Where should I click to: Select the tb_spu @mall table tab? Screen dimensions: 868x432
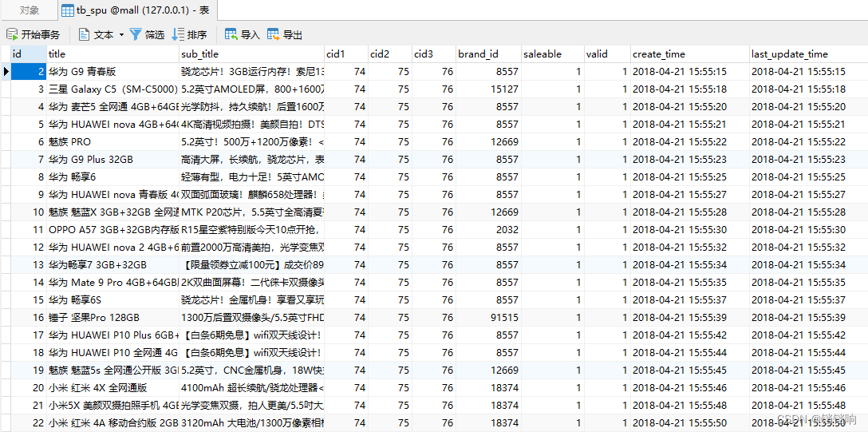[x=137, y=10]
